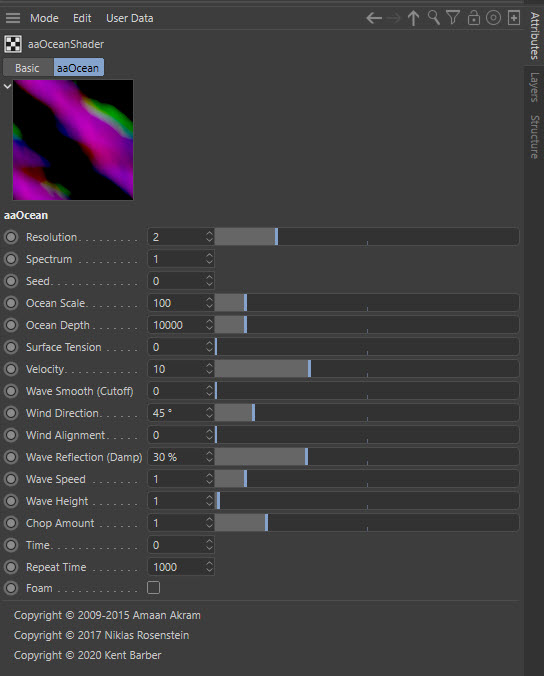The height and width of the screenshot is (676, 544).
Task: Toggle the lock element icon
Action: [x=474, y=18]
